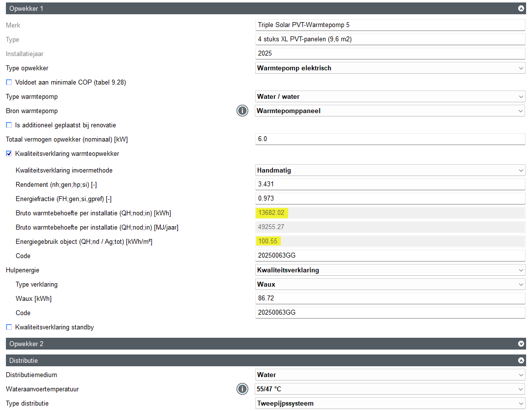Click the Waux [kWh] value field

click(390, 299)
